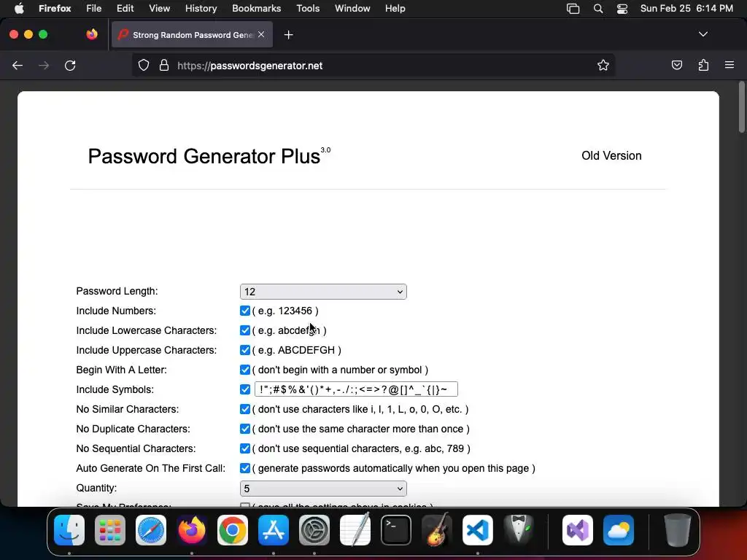Bookmark this page with the star icon

pos(603,65)
